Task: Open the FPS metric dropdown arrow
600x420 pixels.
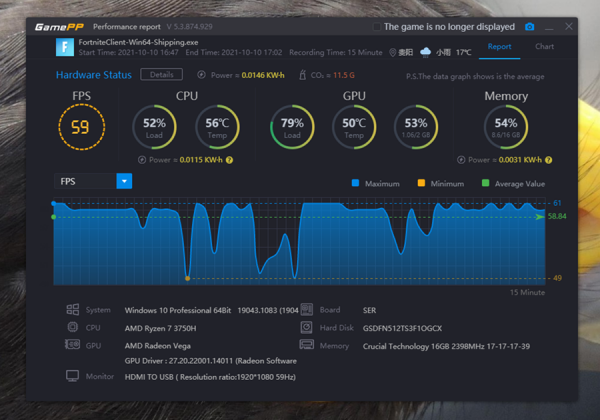Action: (124, 181)
